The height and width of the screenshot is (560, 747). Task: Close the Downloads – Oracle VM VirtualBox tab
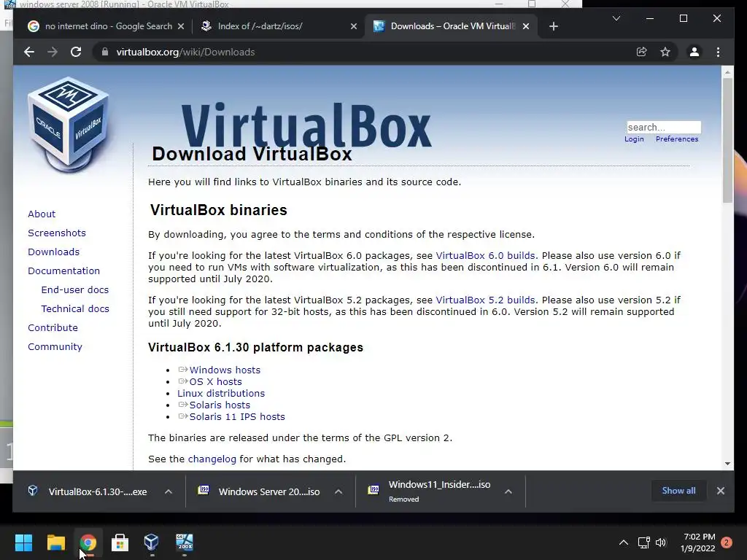pos(525,26)
